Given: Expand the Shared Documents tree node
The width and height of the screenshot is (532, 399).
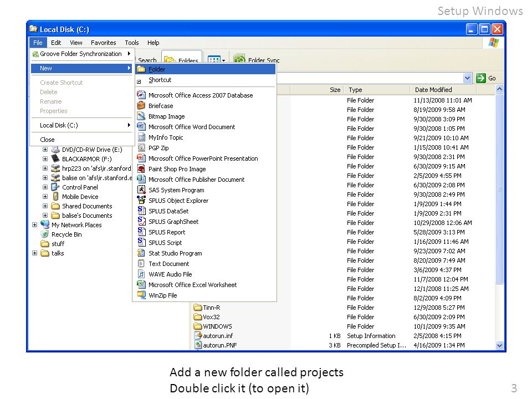Looking at the screenshot, I should tap(45, 206).
